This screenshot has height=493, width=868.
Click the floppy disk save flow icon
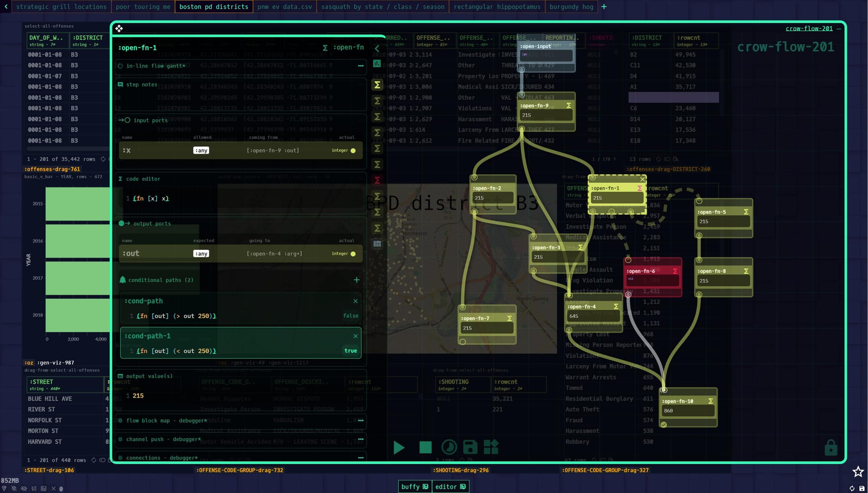[x=470, y=447]
